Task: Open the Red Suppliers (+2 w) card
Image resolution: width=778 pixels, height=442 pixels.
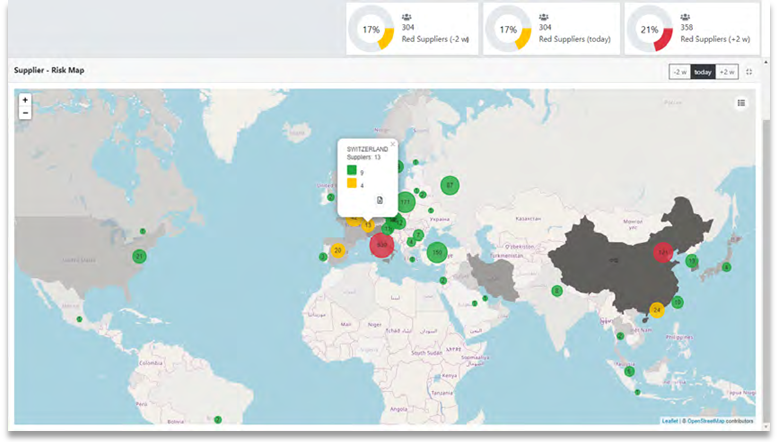Action: tap(691, 29)
